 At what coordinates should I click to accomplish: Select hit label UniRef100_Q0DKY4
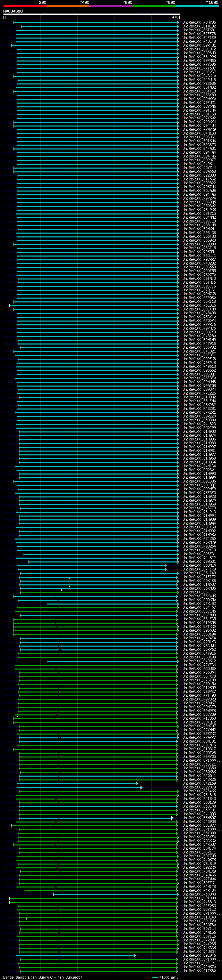point(199,122)
